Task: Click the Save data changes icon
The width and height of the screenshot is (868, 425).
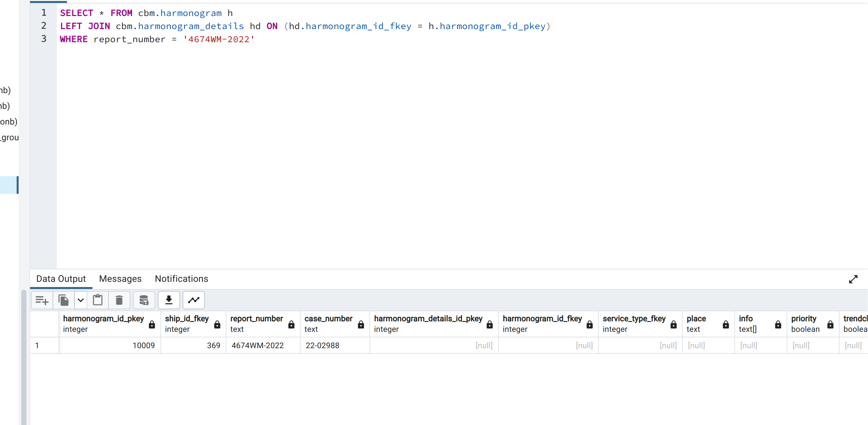Action: click(144, 300)
